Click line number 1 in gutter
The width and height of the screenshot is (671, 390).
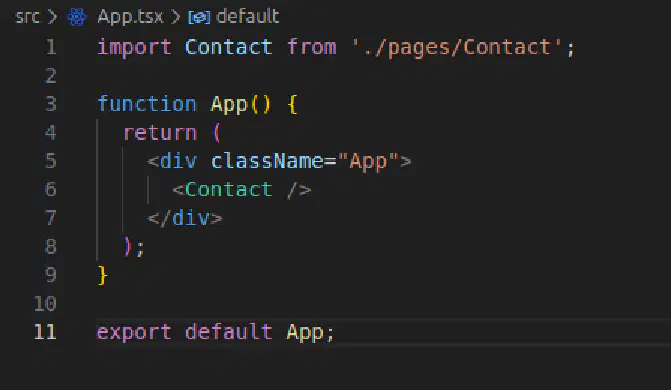tap(51, 47)
